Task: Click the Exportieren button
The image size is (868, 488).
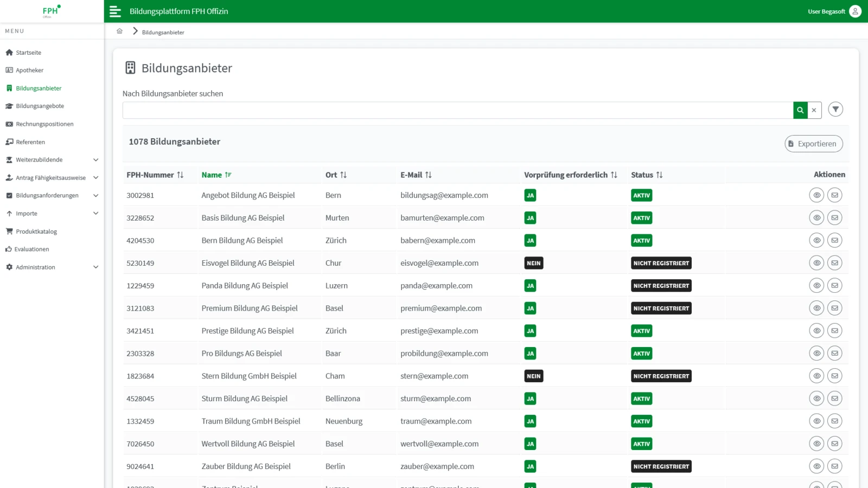Action: click(x=813, y=144)
